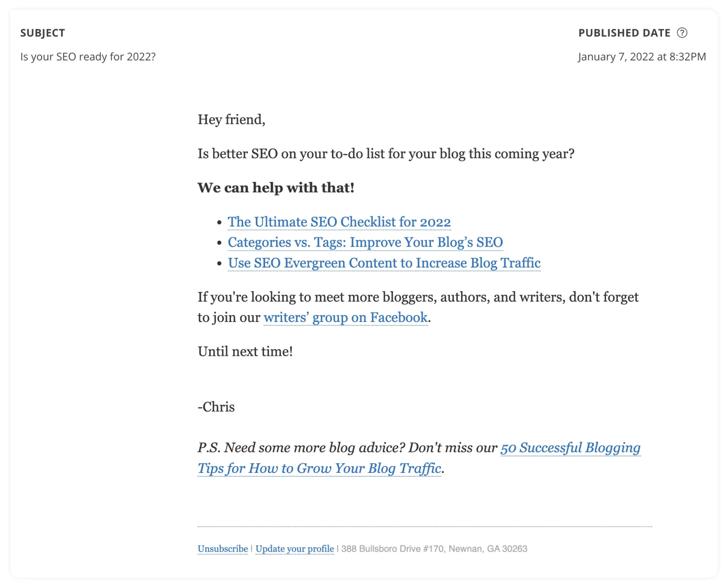Click the "Is better SEO on your to-do list" sentence
The width and height of the screenshot is (728, 586).
[x=386, y=154]
